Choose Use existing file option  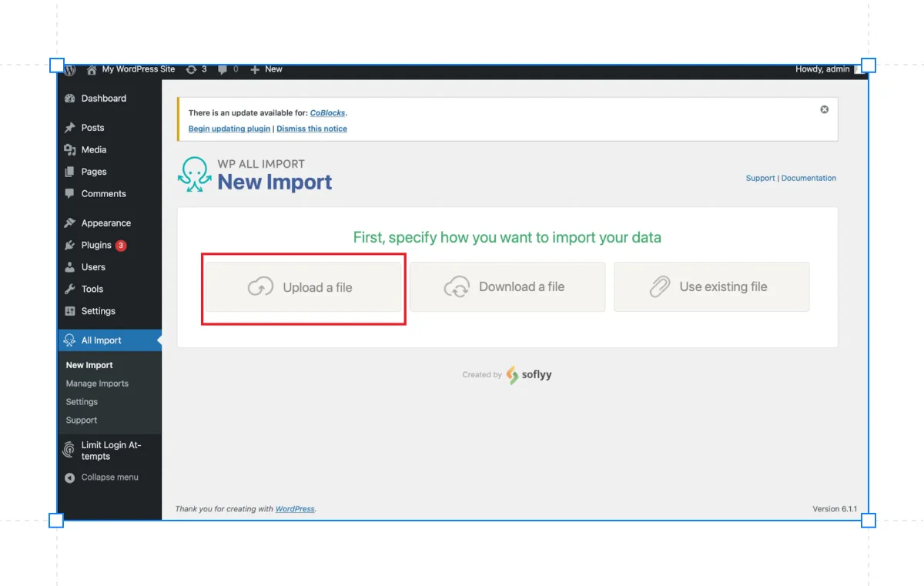coord(711,287)
